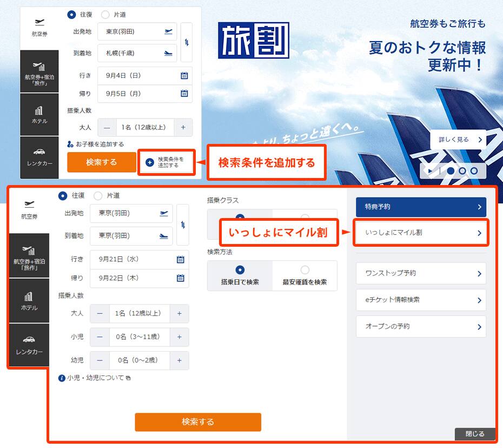
Task: Click the 閉じる button
Action: tap(475, 434)
